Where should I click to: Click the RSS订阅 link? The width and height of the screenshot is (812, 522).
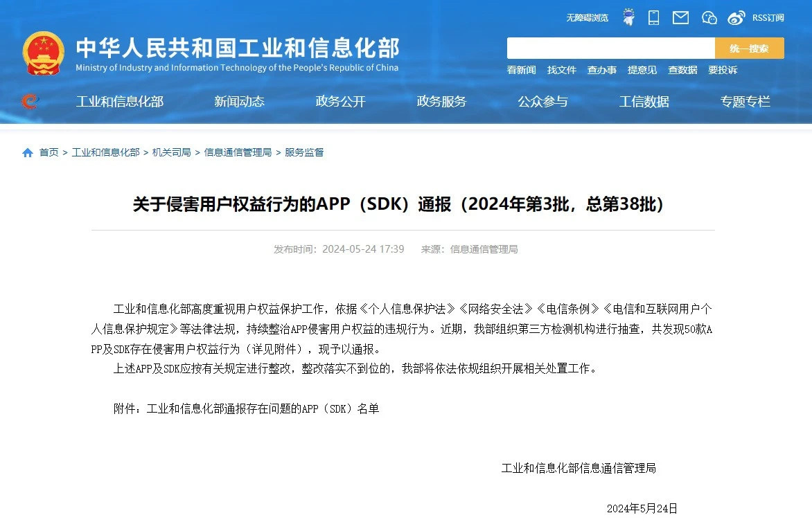pos(768,17)
